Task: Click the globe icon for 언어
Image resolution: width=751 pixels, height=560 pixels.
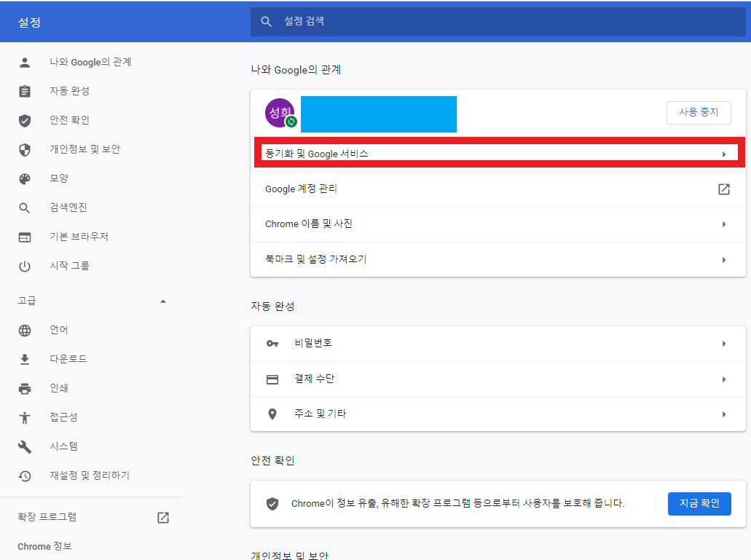Action: [25, 331]
